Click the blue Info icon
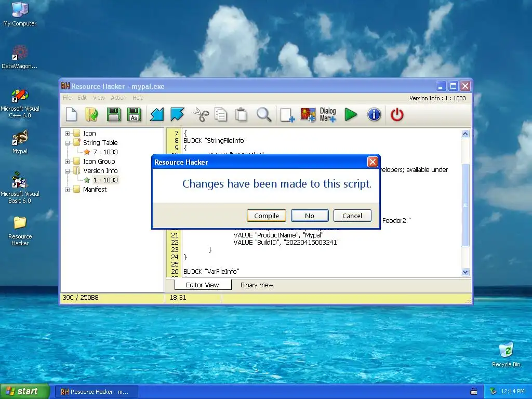The height and width of the screenshot is (399, 532). 374,115
